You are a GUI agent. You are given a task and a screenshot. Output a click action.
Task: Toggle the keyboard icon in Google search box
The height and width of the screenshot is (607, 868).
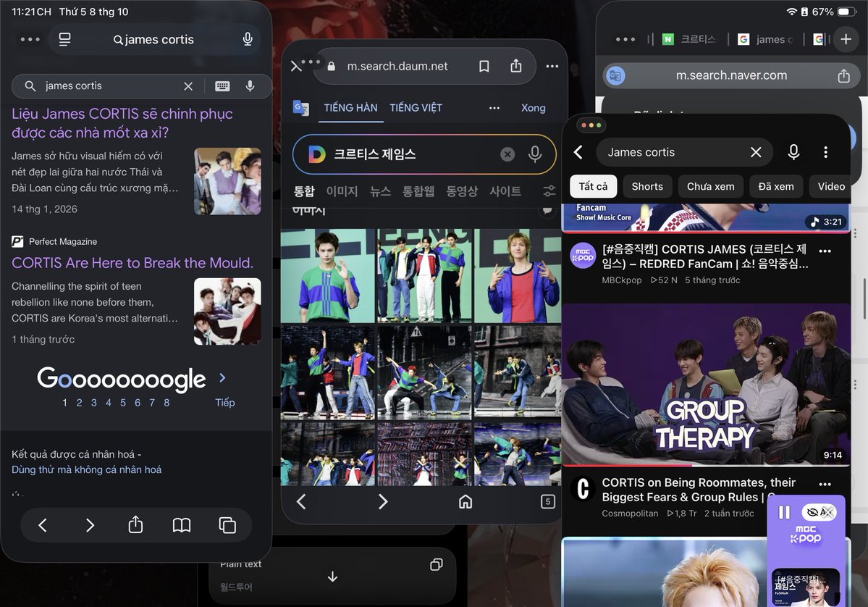coord(222,86)
